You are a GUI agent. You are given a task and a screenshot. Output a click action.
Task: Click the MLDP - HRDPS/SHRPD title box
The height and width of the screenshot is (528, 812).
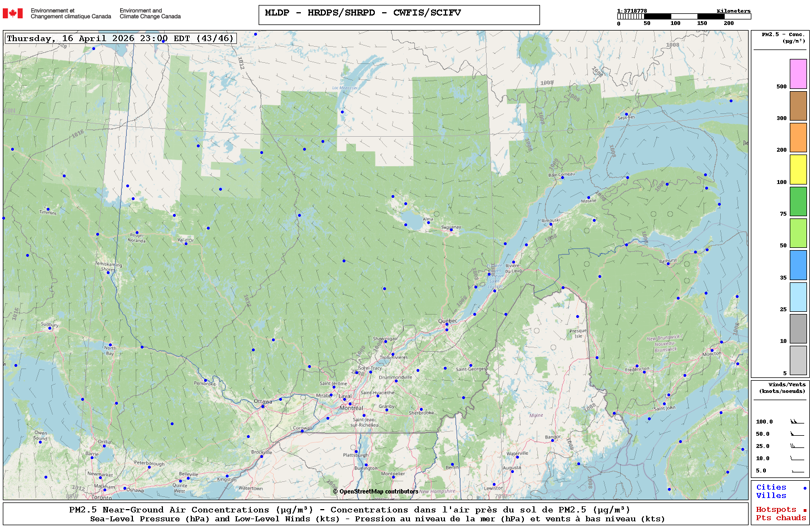(399, 14)
